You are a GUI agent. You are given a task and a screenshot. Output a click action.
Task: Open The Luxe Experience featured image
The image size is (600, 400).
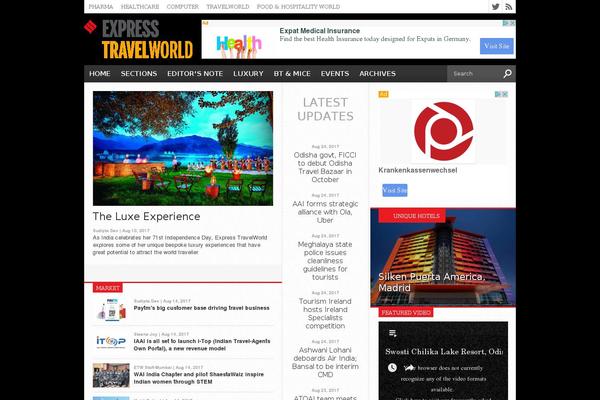click(183, 148)
